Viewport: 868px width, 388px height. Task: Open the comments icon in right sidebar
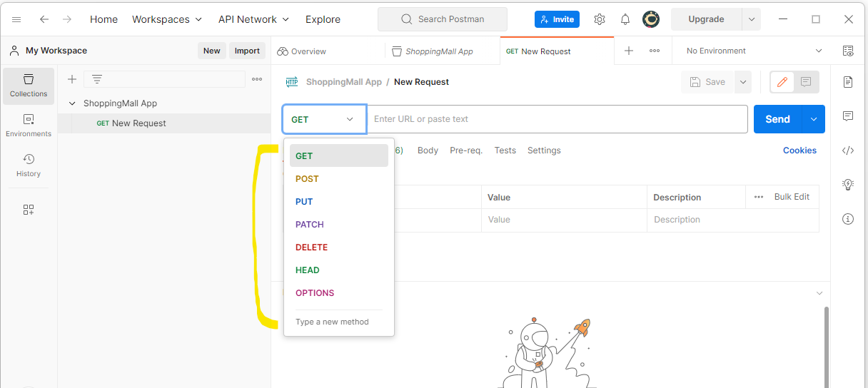pyautogui.click(x=848, y=116)
